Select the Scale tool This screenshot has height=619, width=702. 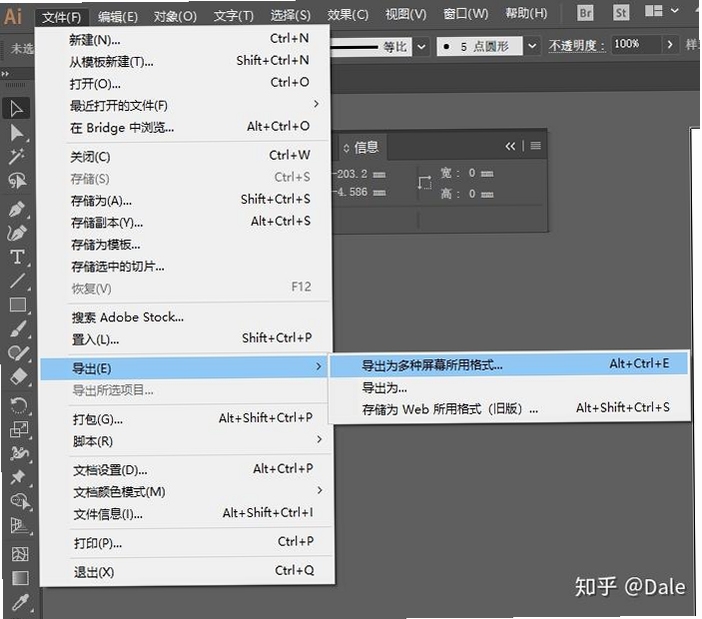coord(19,429)
